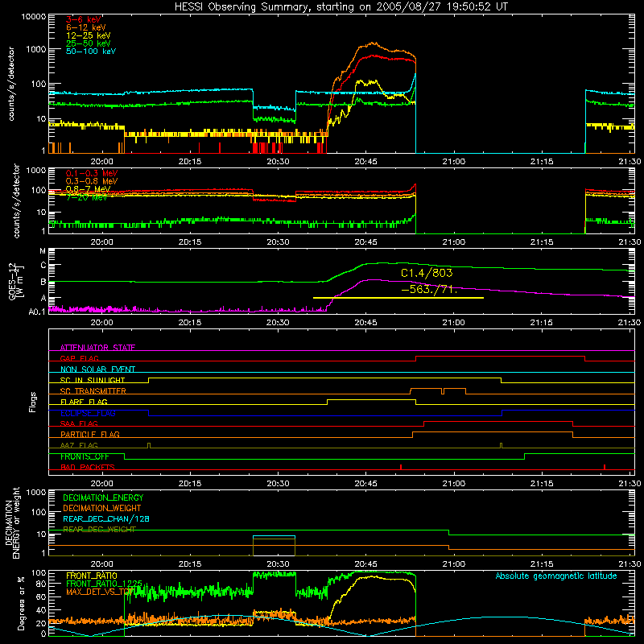Click the 0.8-7 MeV legend label
The width and height of the screenshot is (644, 644).
click(88, 189)
